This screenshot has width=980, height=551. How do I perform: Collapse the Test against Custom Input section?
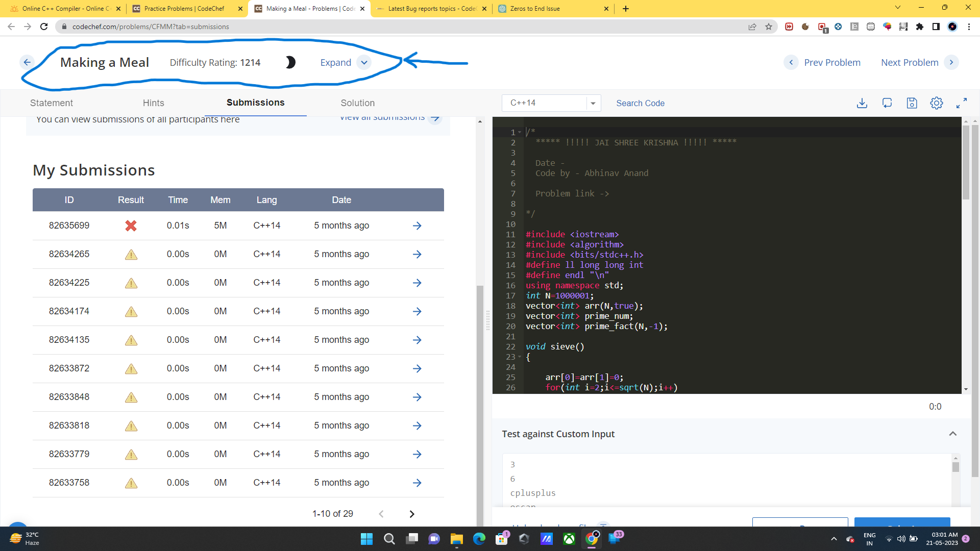tap(952, 433)
